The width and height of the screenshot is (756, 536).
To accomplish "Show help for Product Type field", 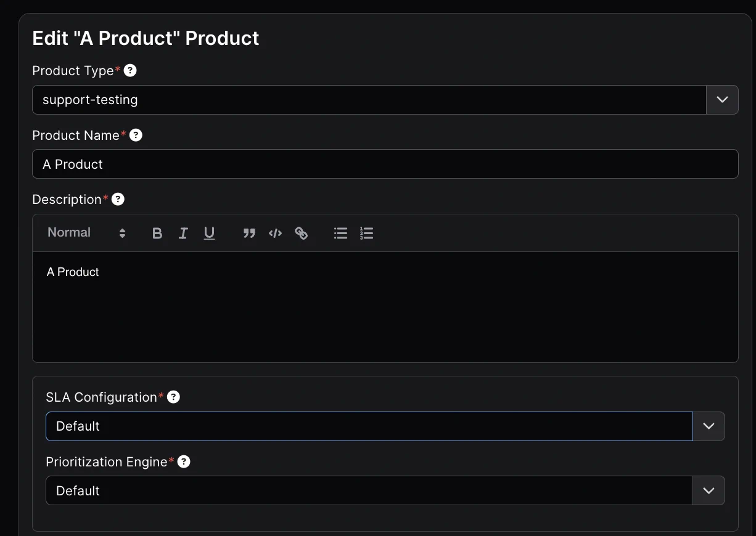I will (x=130, y=70).
